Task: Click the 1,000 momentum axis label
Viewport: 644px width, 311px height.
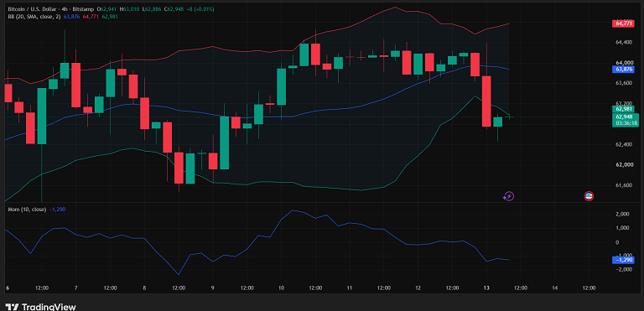Action: pyautogui.click(x=623, y=228)
